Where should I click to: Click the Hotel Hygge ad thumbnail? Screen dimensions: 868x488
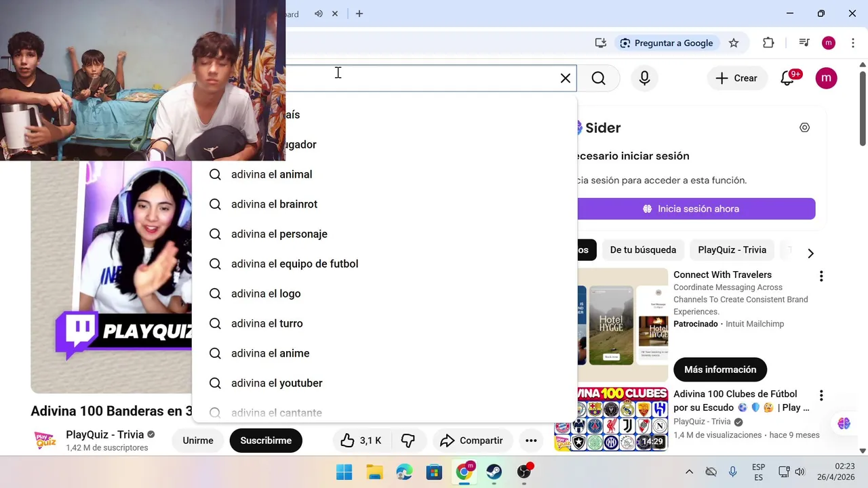[x=623, y=324]
